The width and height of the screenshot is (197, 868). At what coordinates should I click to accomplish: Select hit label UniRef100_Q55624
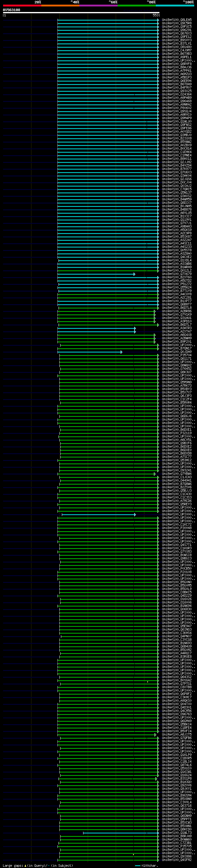pyautogui.click(x=176, y=287)
